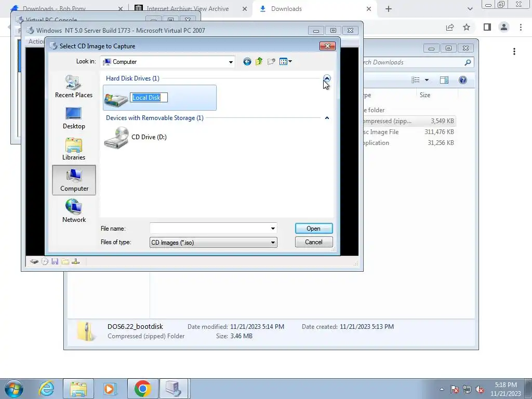Open a new Chrome tab
Viewport: 532px width, 399px height.
389,9
